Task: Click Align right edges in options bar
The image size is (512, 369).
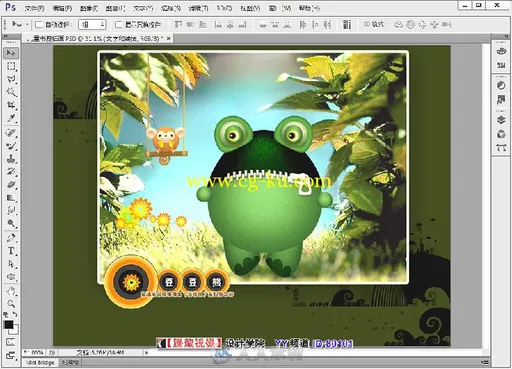Action: pos(243,24)
